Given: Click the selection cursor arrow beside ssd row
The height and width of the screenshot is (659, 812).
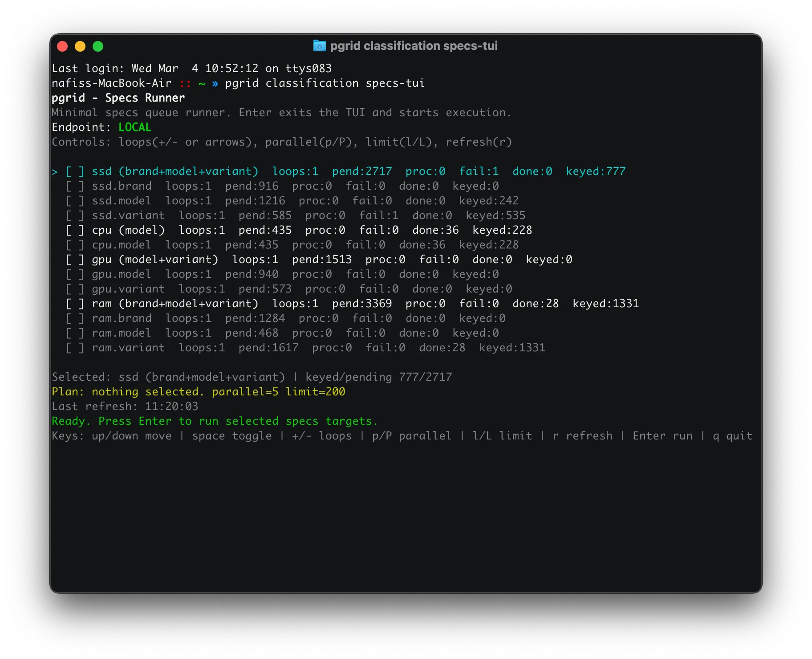Looking at the screenshot, I should point(55,171).
